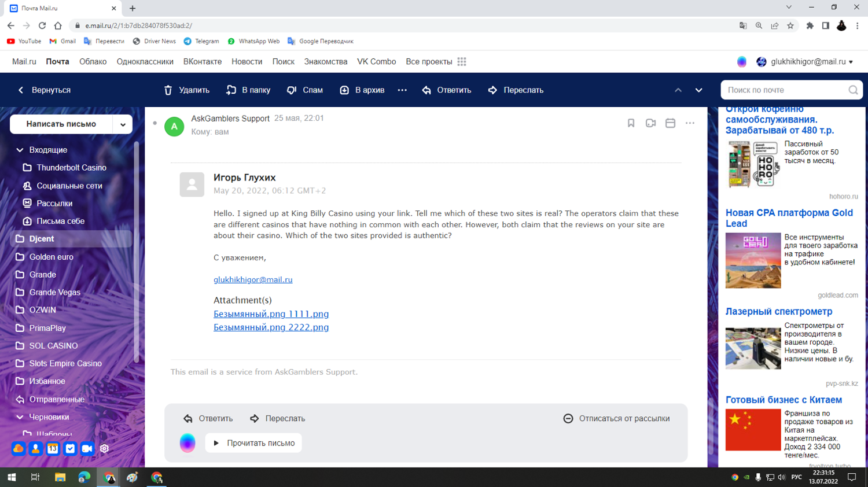Click Ответить below the message body

208,419
